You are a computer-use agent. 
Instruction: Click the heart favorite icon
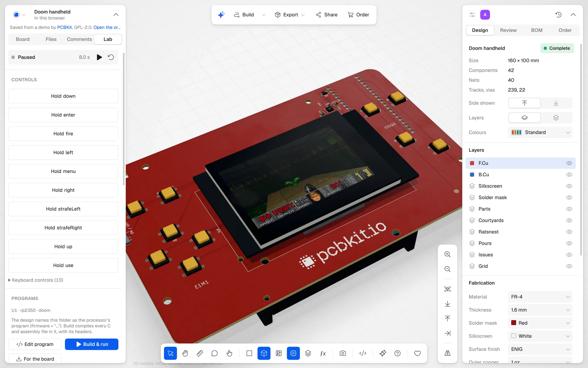(417, 353)
